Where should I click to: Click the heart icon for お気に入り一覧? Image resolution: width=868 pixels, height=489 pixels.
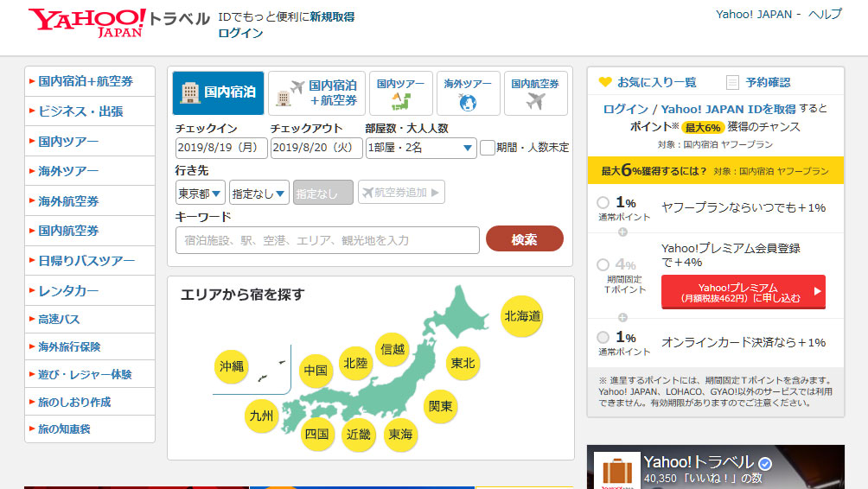(x=605, y=82)
